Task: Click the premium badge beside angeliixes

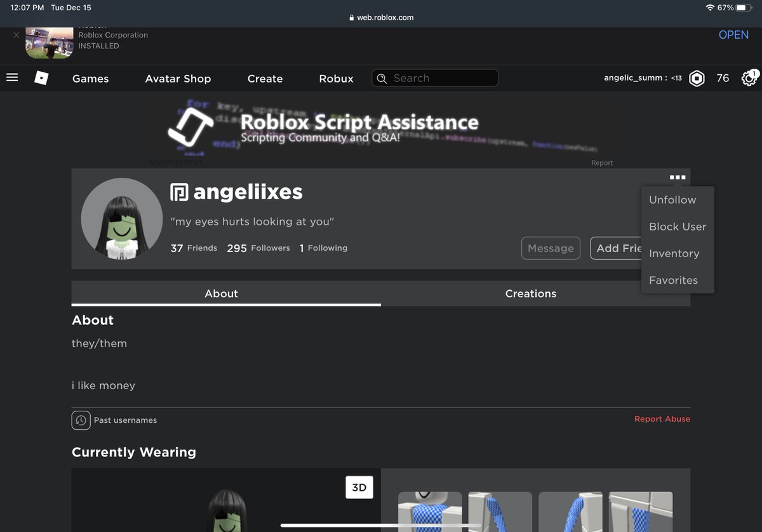Action: pos(180,192)
